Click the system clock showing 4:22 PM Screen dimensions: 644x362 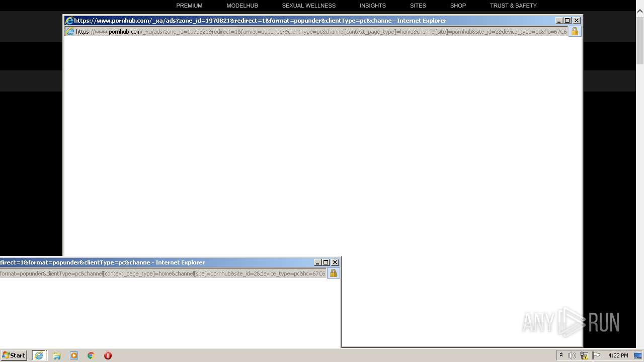coord(618,355)
